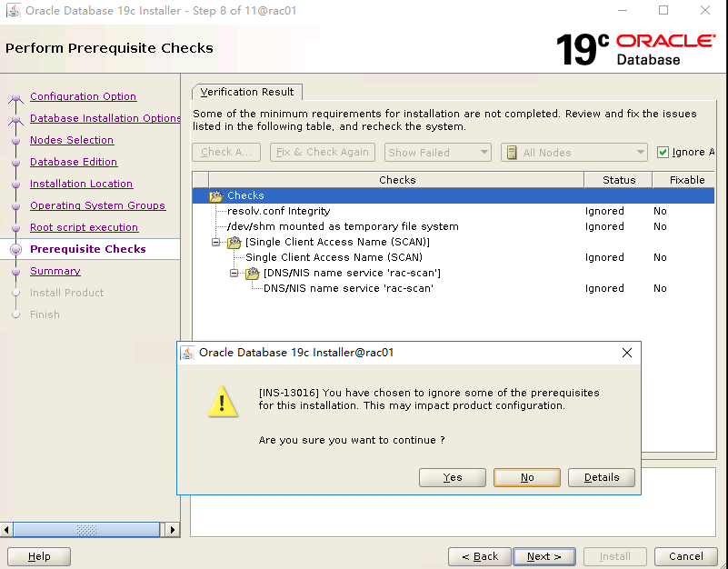Select resolv.conf Integrity check row
The width and height of the screenshot is (728, 569).
[454, 211]
